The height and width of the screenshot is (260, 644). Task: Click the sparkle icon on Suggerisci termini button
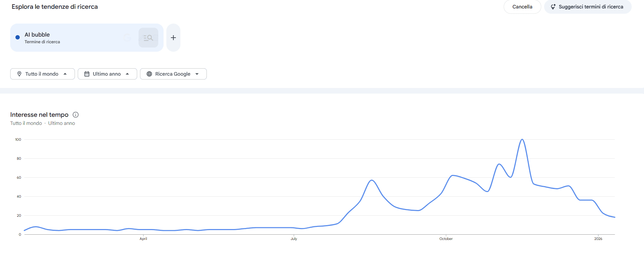[x=553, y=7]
